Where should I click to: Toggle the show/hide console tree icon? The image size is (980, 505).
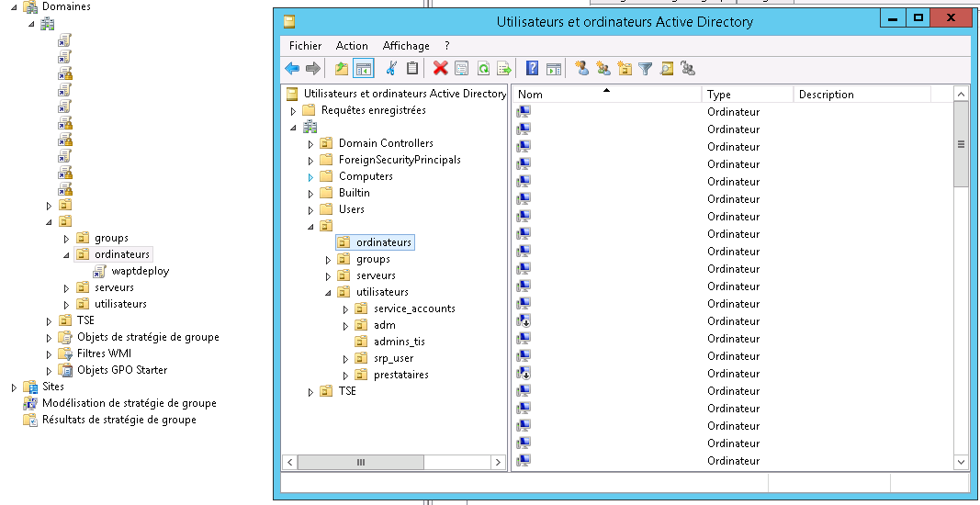tap(363, 68)
